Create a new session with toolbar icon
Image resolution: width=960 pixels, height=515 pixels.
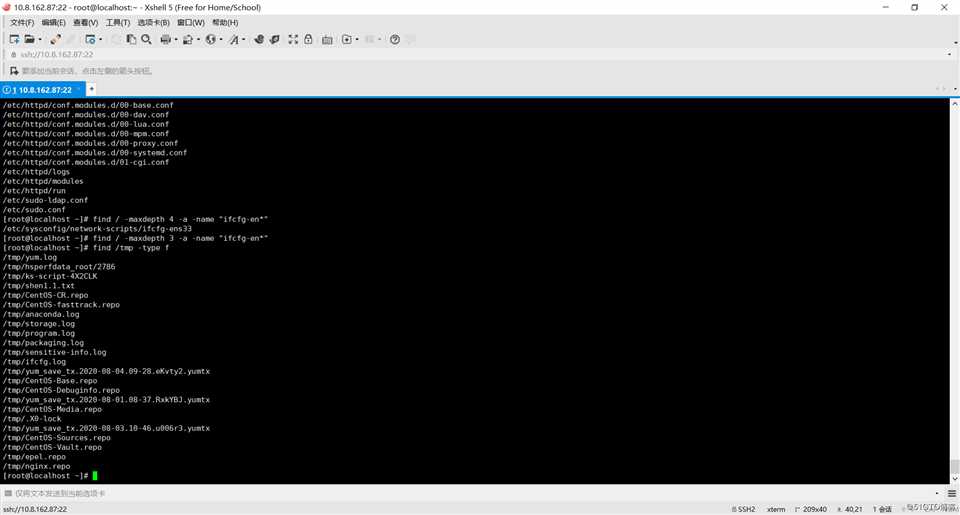[x=14, y=39]
